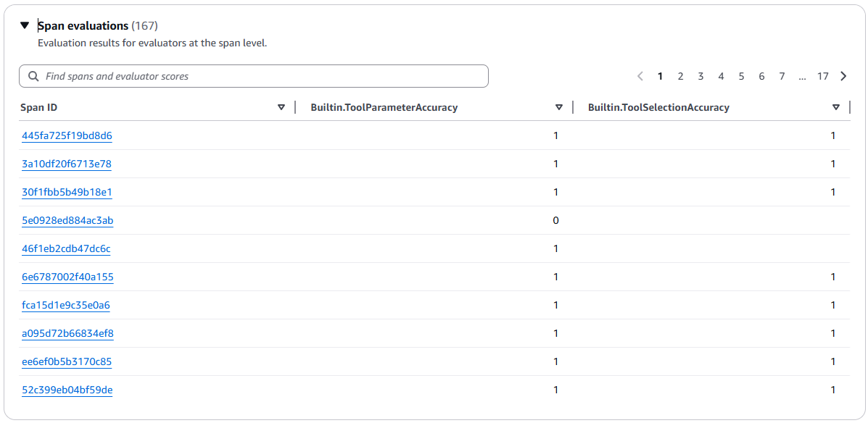The image size is (868, 423).
Task: Open the Builtin.ToolSelectionAccuracy column filter
Action: coord(835,106)
